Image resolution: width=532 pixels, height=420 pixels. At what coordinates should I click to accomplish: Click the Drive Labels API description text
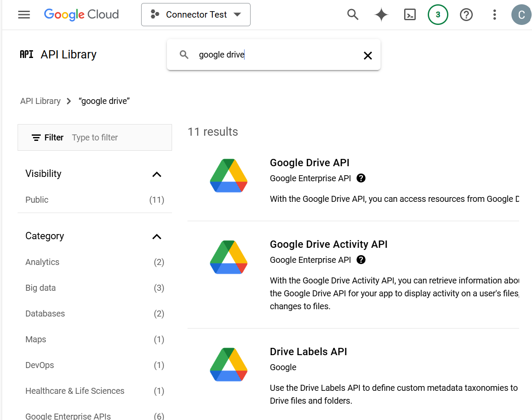pyautogui.click(x=394, y=394)
